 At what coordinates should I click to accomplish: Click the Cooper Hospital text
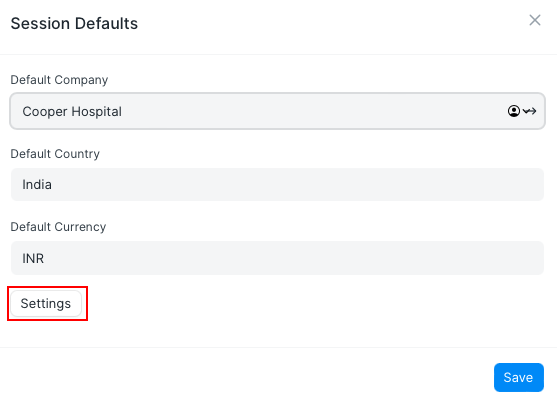[x=72, y=112]
